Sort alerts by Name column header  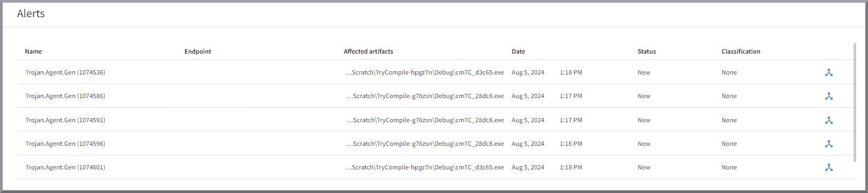(x=33, y=51)
